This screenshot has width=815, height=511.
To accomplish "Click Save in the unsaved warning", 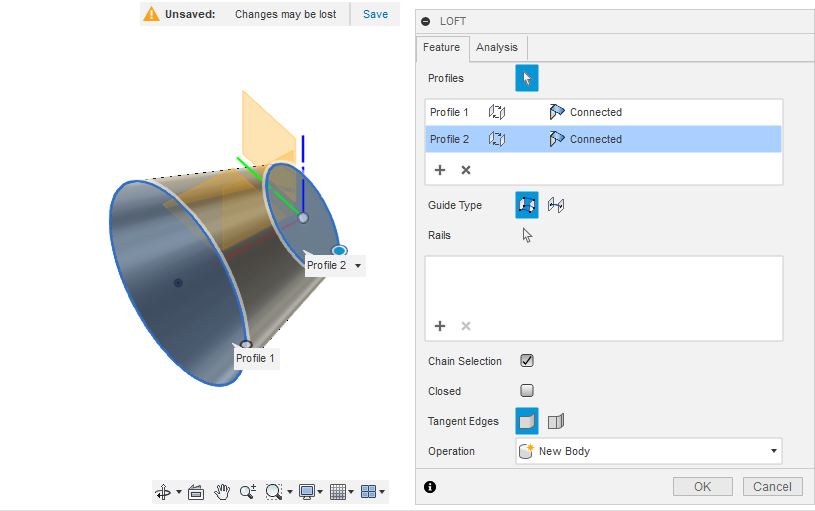I will 375,14.
